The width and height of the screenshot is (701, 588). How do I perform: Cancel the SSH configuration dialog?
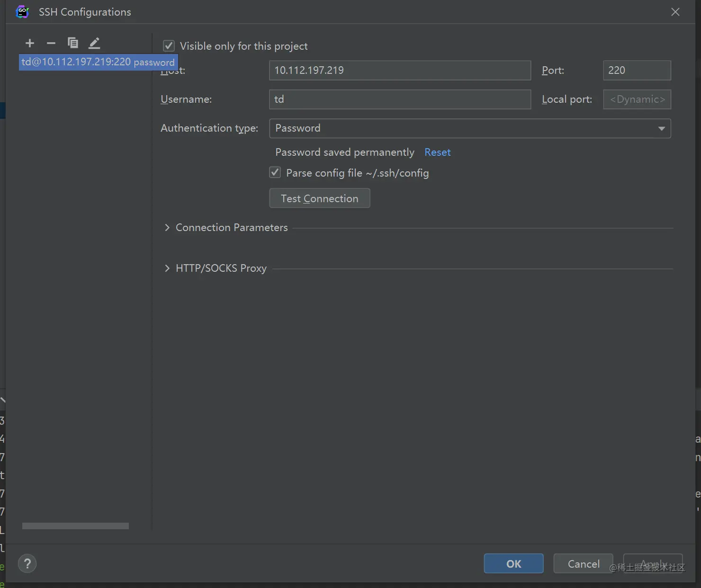[584, 563]
